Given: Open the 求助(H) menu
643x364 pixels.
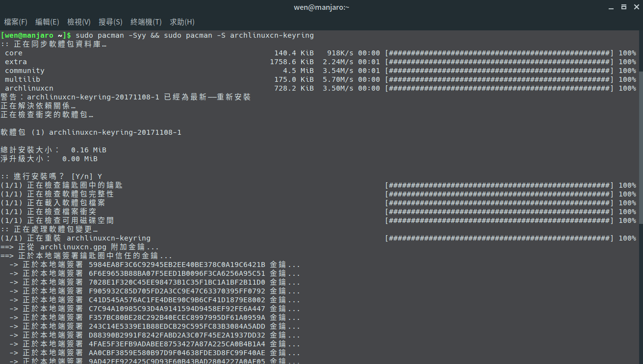Looking at the screenshot, I should [x=182, y=22].
